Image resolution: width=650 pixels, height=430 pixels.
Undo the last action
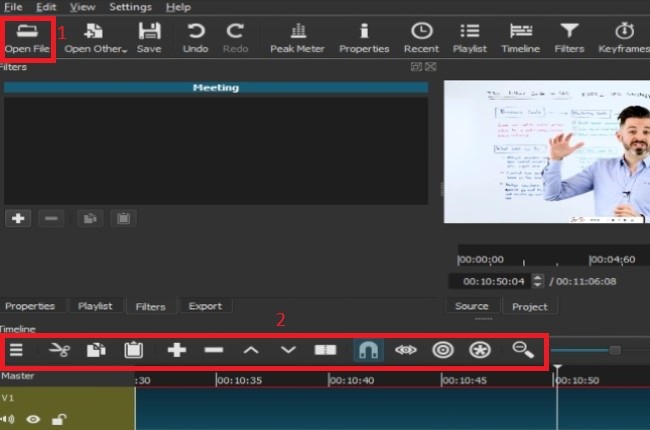pos(195,38)
